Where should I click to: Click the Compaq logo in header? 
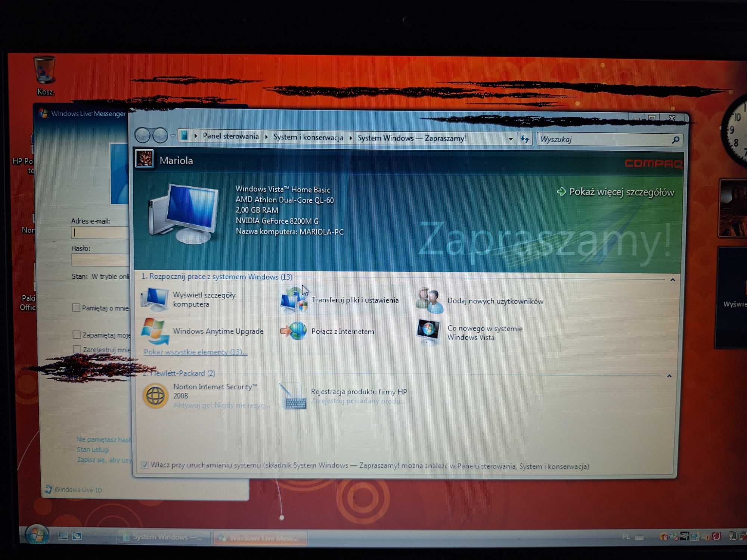pos(653,164)
